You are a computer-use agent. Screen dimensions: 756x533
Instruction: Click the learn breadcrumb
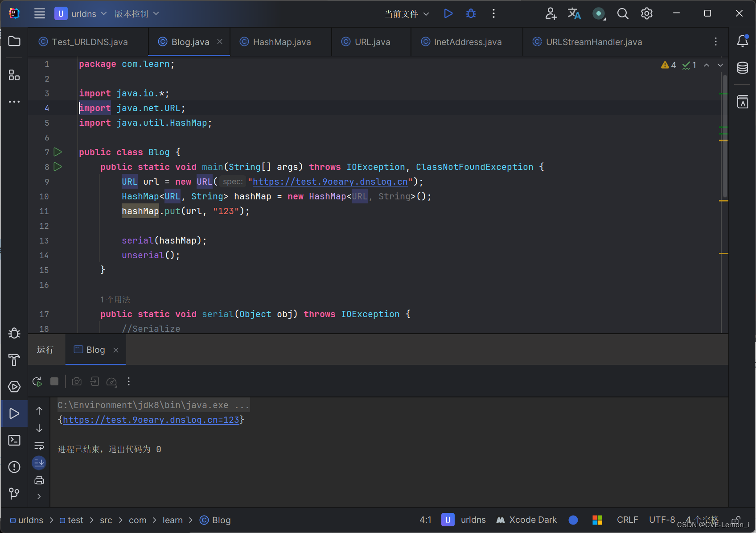click(x=173, y=520)
